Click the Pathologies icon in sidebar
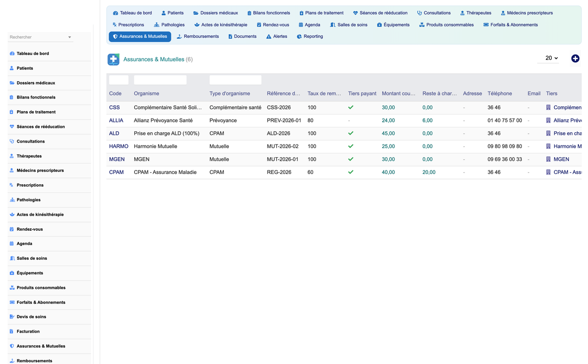The height and width of the screenshot is (364, 588). (12, 200)
